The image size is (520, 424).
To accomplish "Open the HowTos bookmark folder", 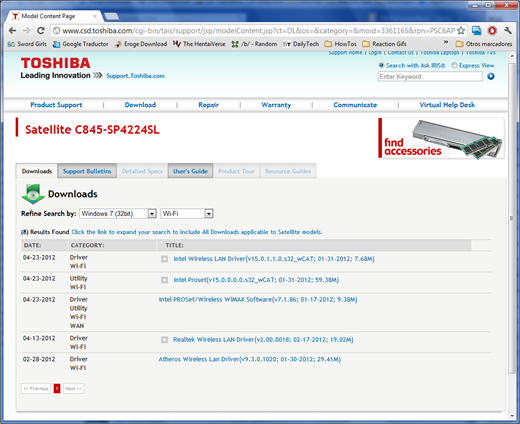I will (x=341, y=44).
